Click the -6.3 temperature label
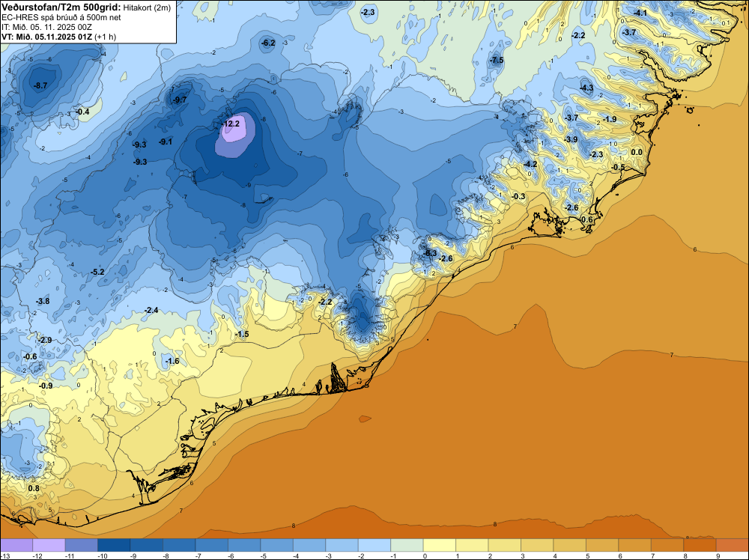749x560 pixels. pos(430,253)
